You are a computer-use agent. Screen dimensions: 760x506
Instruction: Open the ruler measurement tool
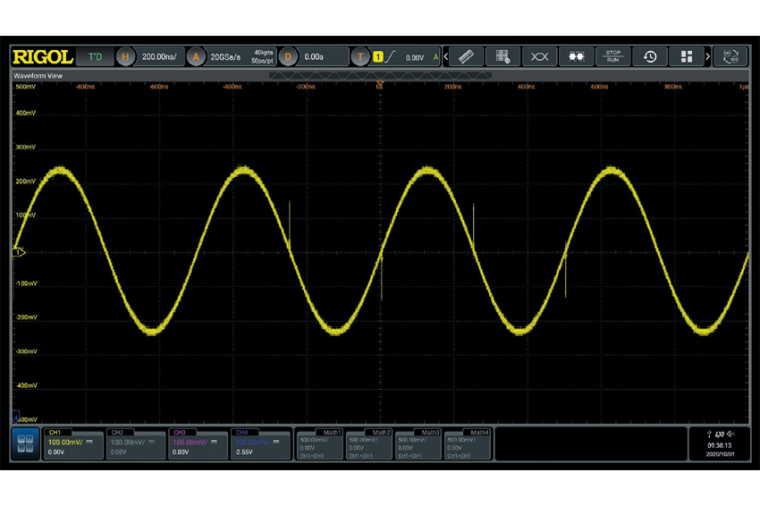click(x=465, y=57)
